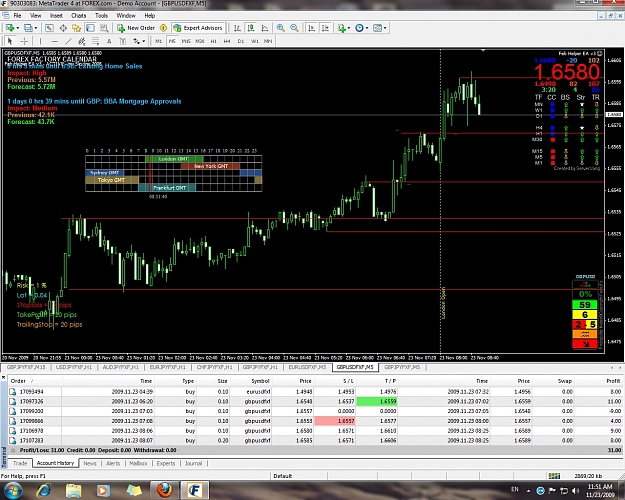The image size is (625, 500).
Task: Switch to EURUSDFXF,M5 chart tab
Action: click(x=307, y=367)
